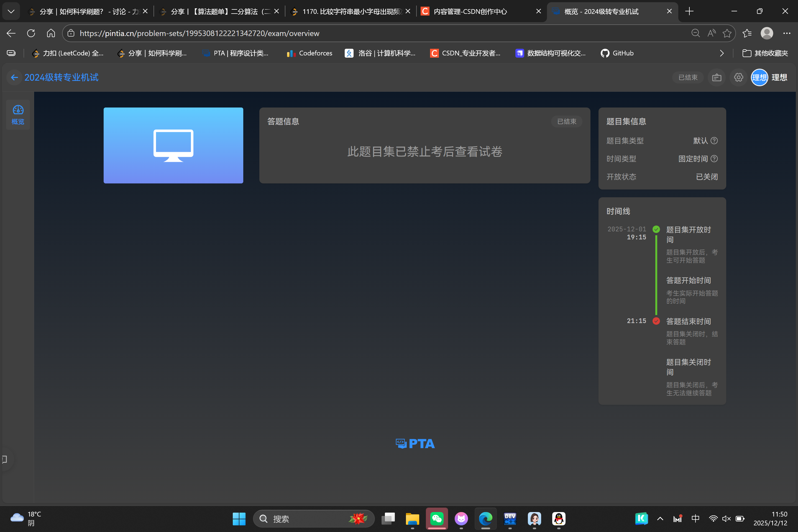Screen dimensions: 798x532
Task: Open the 概览 overview icon in left sidebar
Action: tap(18, 114)
